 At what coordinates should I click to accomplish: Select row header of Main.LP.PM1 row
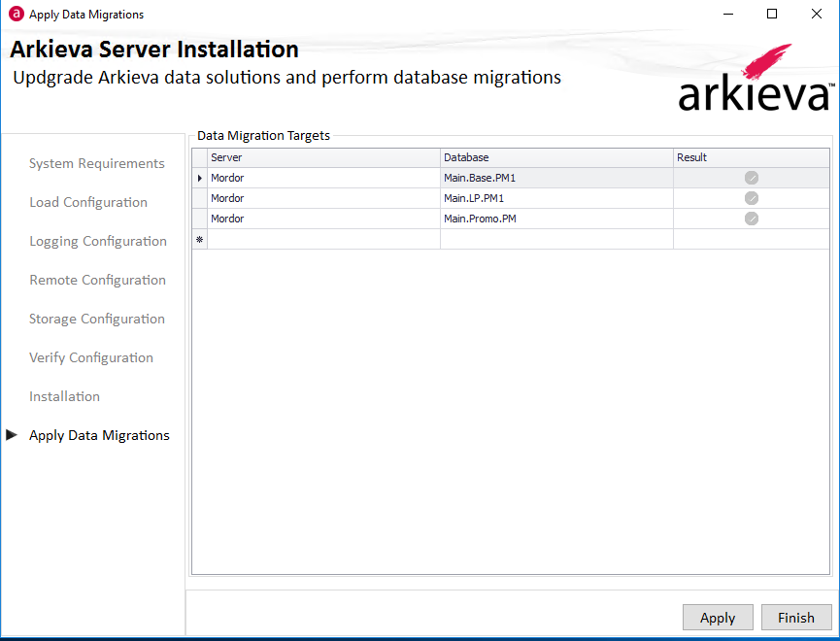[200, 198]
